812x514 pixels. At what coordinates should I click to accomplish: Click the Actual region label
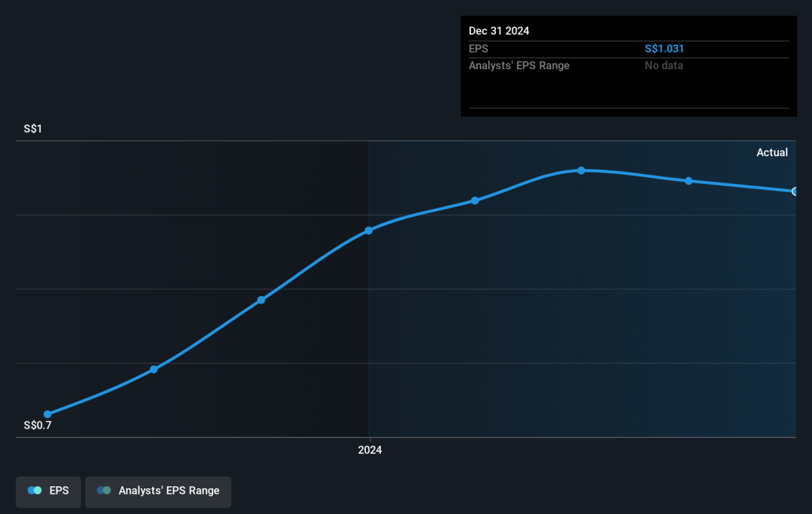tap(772, 153)
